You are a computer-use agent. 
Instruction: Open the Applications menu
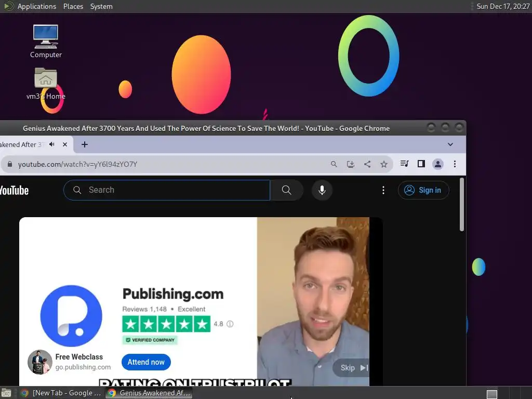(x=37, y=6)
